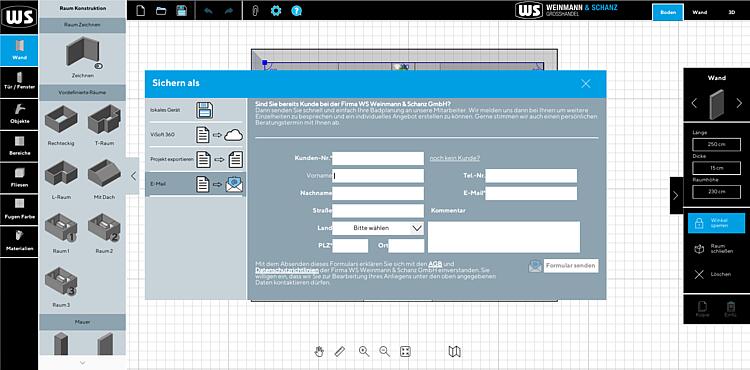Click the Kunden-Nr. input field

pyautogui.click(x=378, y=158)
